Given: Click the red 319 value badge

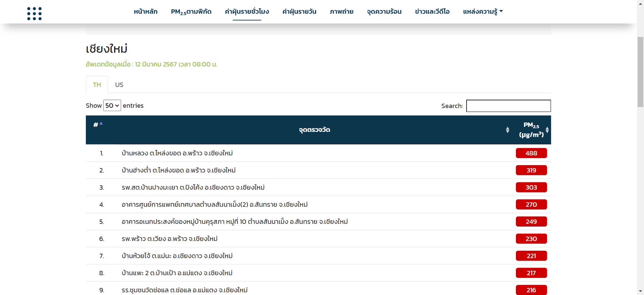Looking at the screenshot, I should pos(531,170).
